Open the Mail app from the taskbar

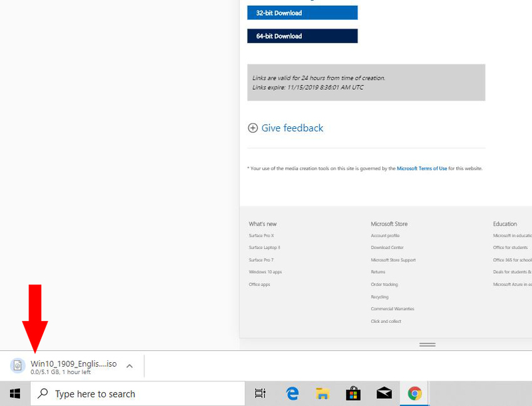[384, 393]
